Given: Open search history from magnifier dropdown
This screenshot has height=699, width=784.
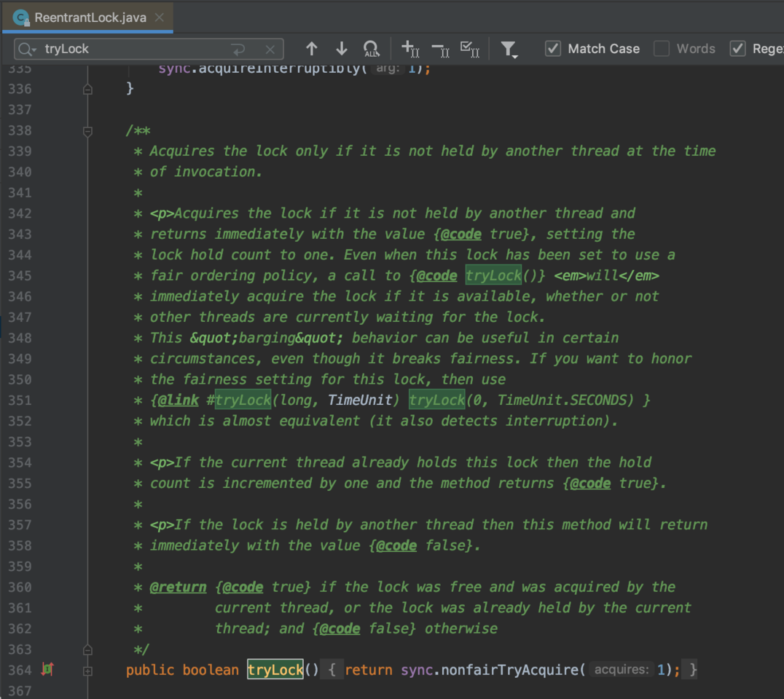Looking at the screenshot, I should click(x=28, y=50).
